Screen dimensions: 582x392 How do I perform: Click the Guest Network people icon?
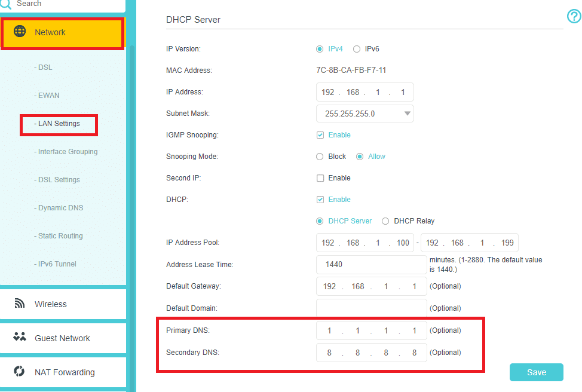pyautogui.click(x=19, y=336)
